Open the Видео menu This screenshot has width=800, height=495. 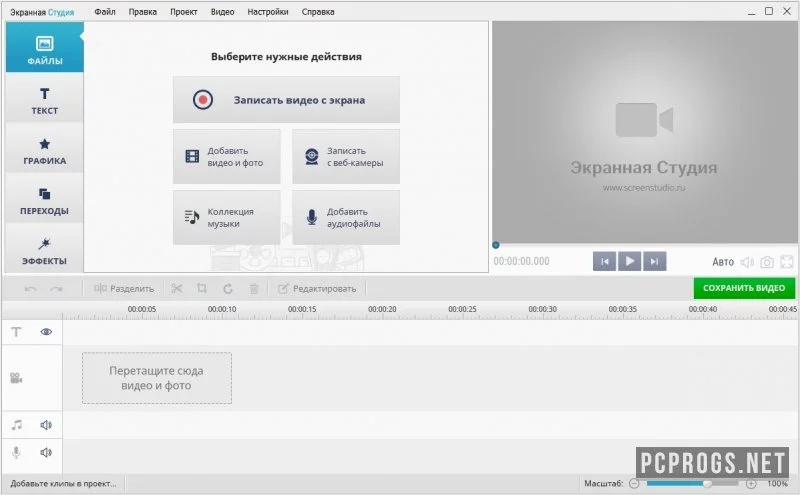pos(222,12)
